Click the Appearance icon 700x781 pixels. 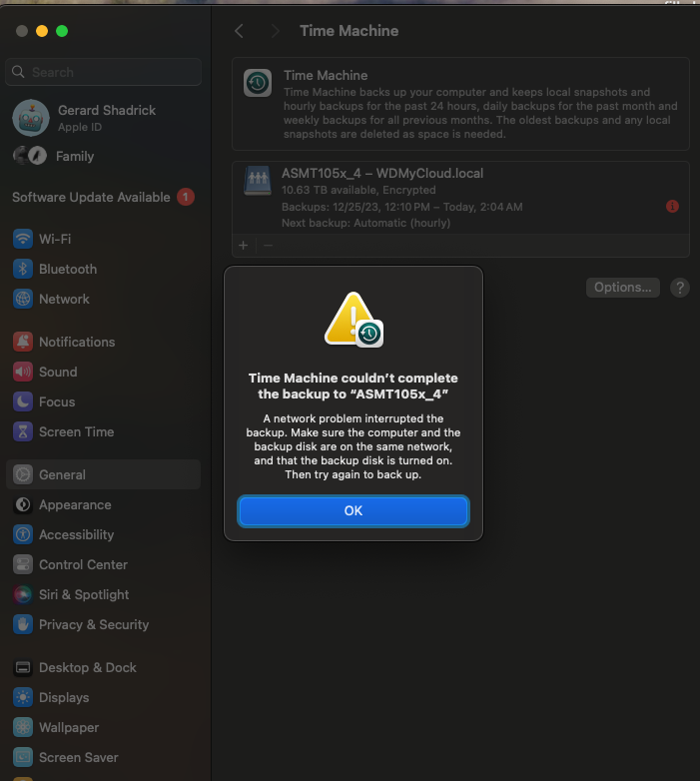tap(23, 504)
